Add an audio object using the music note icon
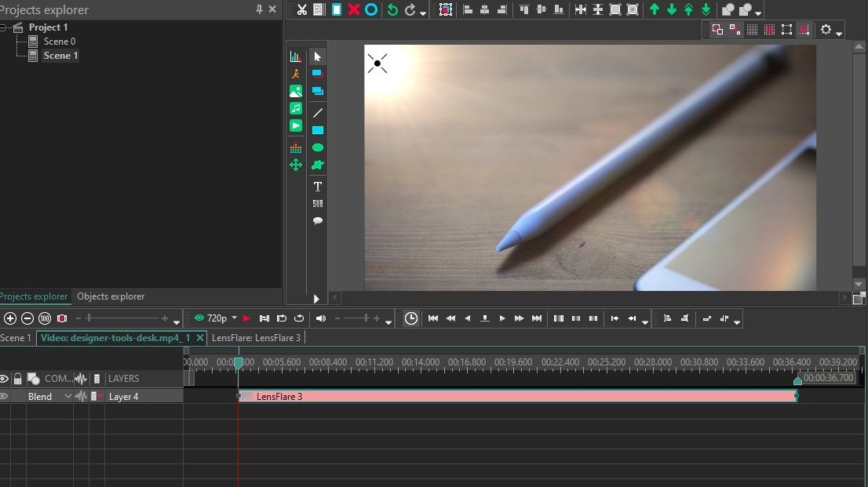 tap(296, 107)
